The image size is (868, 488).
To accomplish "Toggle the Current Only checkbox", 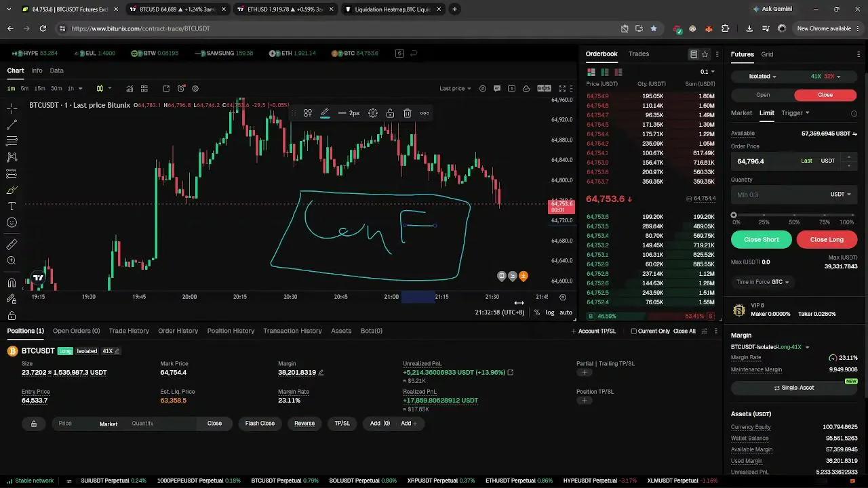I will tap(633, 331).
